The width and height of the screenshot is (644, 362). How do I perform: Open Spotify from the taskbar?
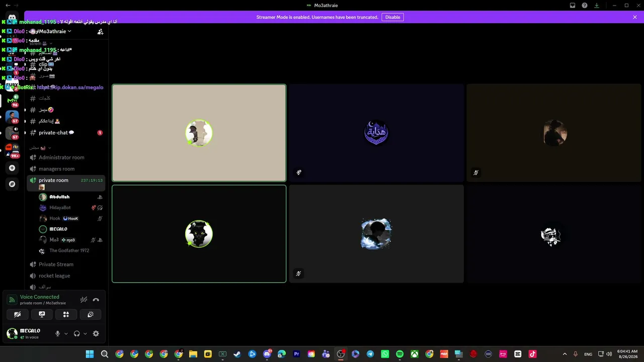399,354
